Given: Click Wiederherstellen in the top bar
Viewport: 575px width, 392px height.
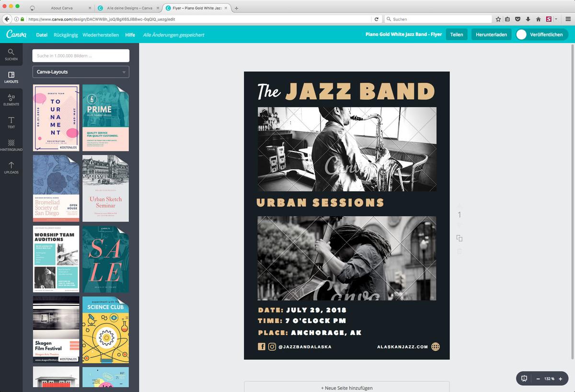Looking at the screenshot, I should pyautogui.click(x=101, y=35).
